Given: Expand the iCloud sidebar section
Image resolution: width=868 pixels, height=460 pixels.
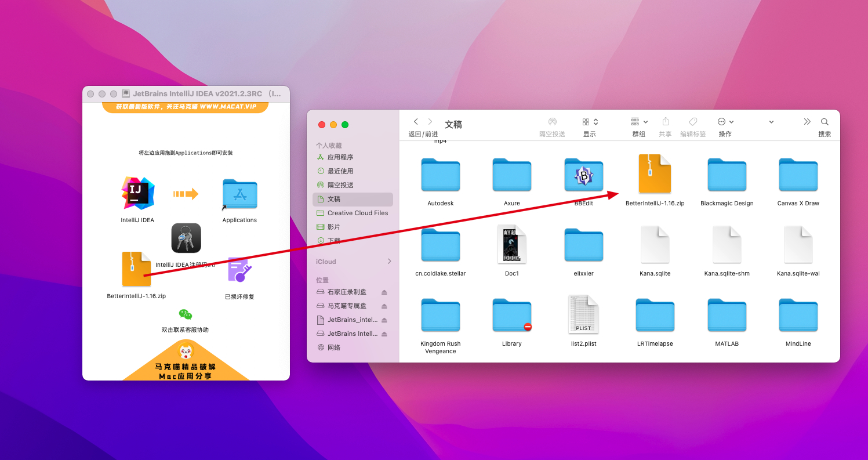Looking at the screenshot, I should (389, 262).
